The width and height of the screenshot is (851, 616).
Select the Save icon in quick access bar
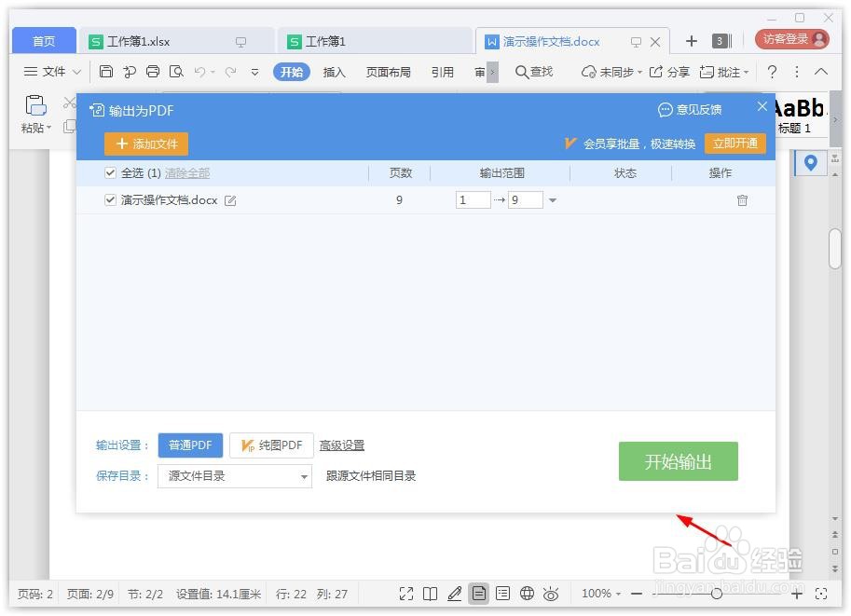(106, 71)
